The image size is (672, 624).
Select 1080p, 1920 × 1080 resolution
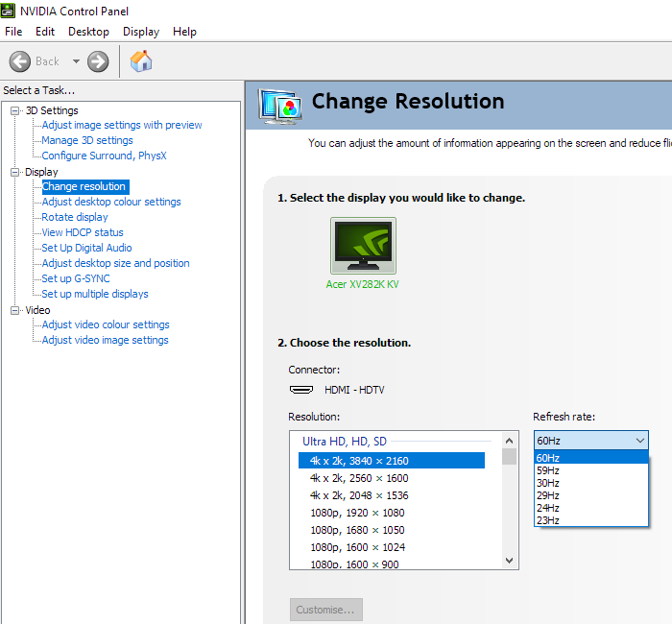357,513
